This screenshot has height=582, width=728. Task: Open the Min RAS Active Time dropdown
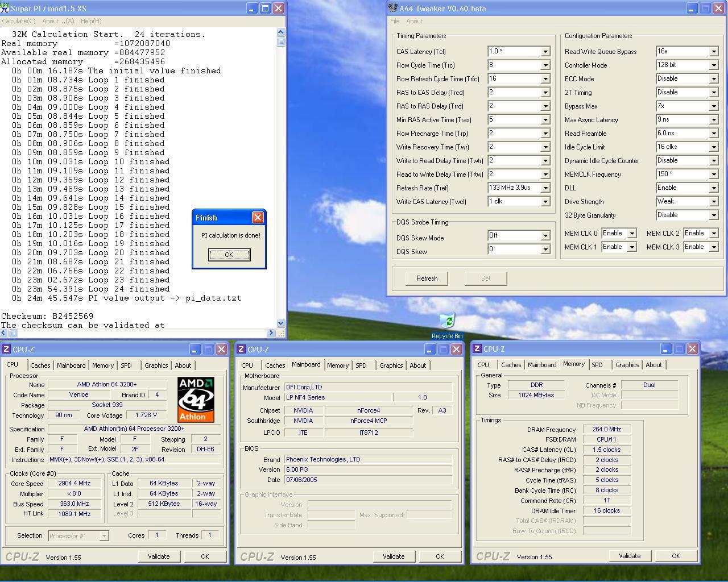pyautogui.click(x=545, y=119)
